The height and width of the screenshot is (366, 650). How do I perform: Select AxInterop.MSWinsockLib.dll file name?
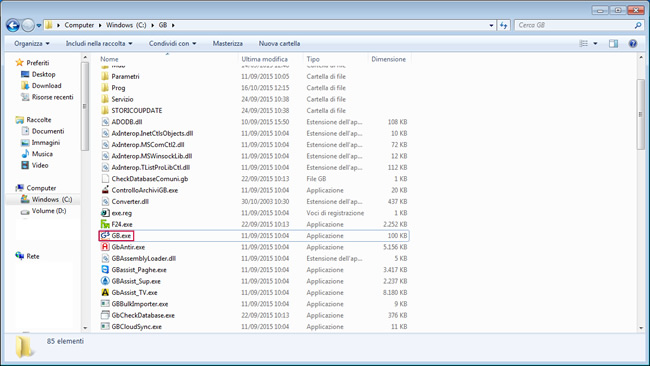tap(152, 156)
